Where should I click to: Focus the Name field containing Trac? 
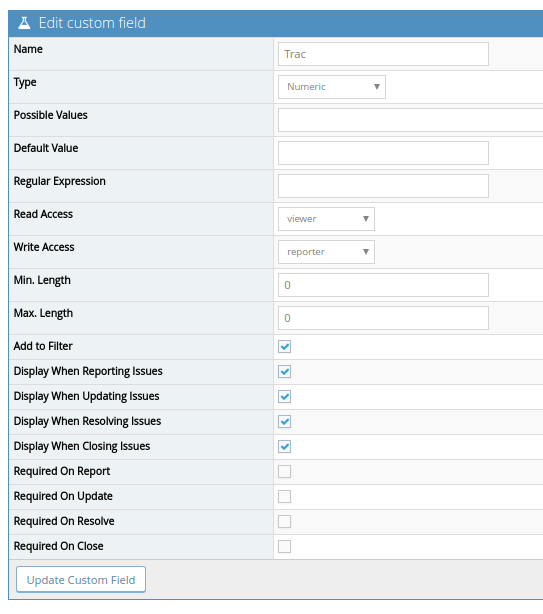[383, 54]
